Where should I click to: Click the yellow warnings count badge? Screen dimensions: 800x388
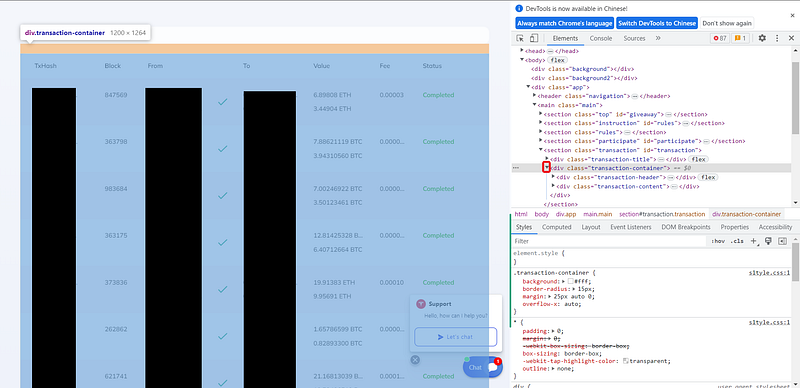pyautogui.click(x=740, y=38)
